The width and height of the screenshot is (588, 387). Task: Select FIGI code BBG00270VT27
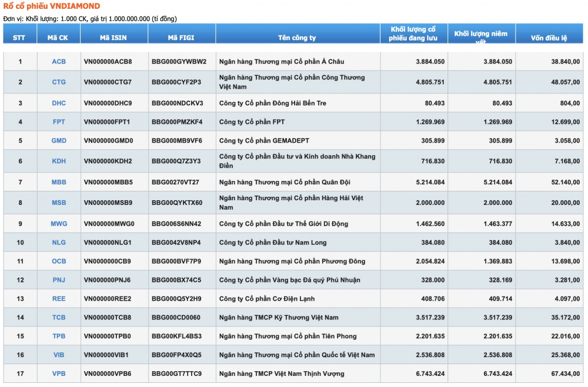click(x=175, y=182)
